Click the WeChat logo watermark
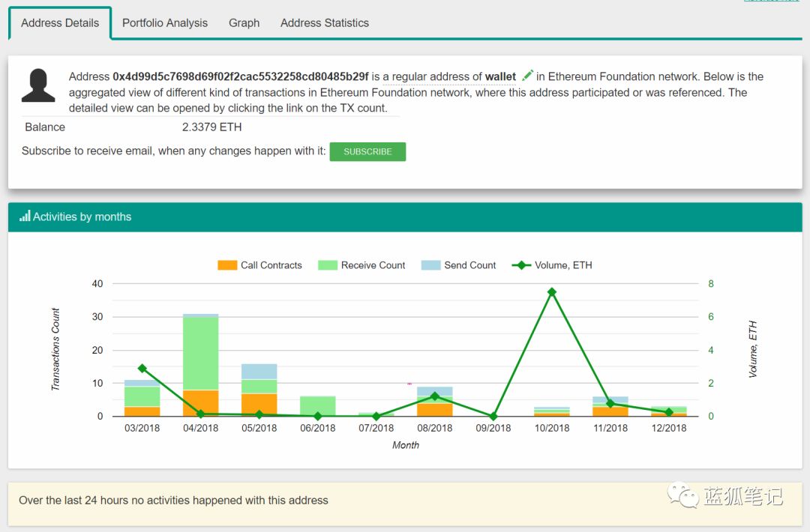Screen dimensions: 810x532 682,495
